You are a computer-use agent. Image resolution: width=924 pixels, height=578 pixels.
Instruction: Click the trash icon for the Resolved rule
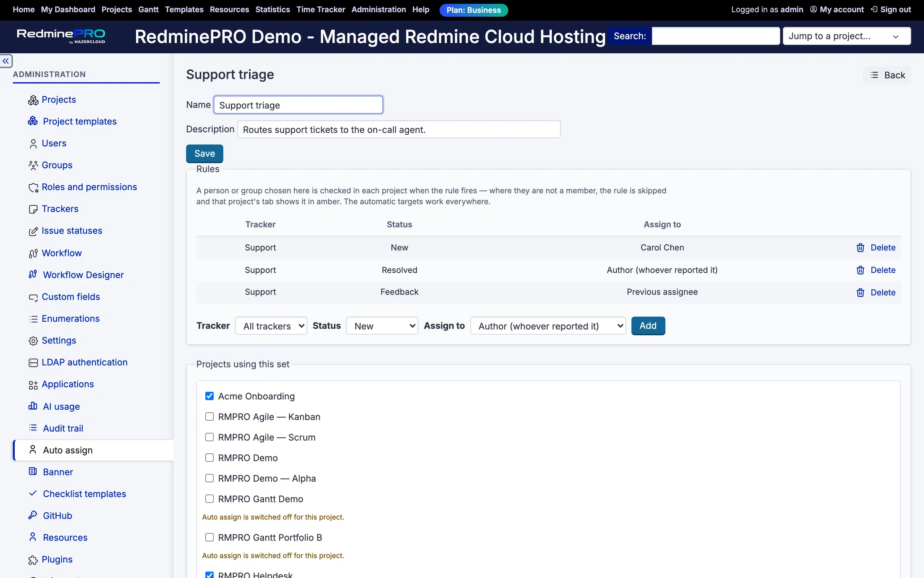point(860,270)
